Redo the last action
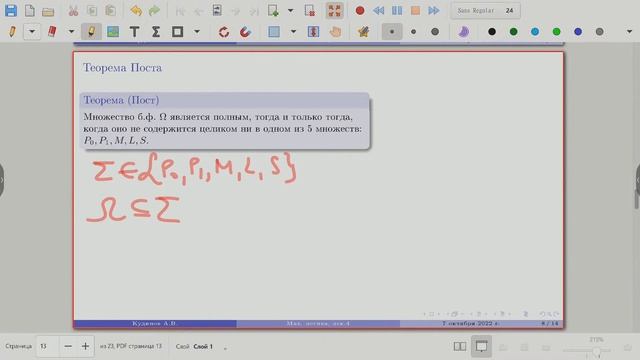The width and height of the screenshot is (640, 360). [x=154, y=11]
